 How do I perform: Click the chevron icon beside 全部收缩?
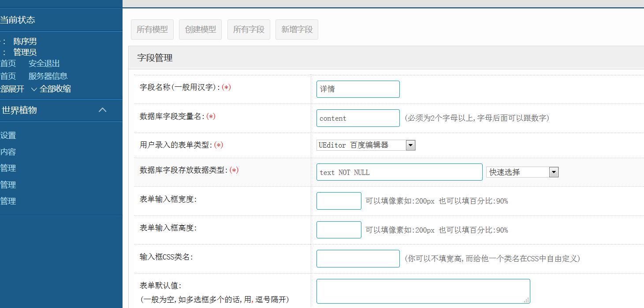[x=34, y=89]
